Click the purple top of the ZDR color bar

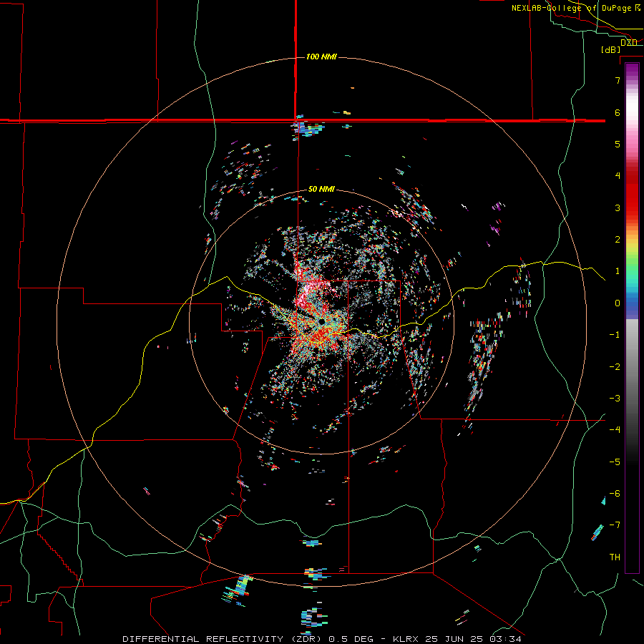[632, 70]
